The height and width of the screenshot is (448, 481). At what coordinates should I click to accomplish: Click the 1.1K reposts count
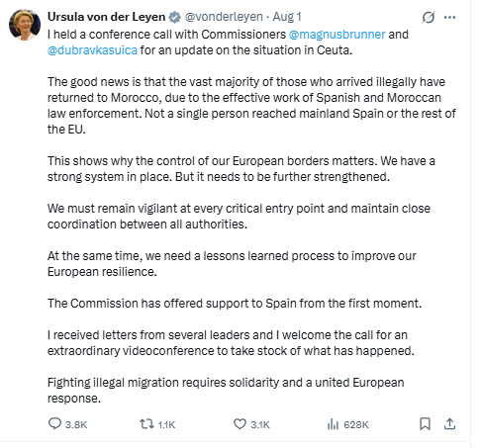point(166,424)
